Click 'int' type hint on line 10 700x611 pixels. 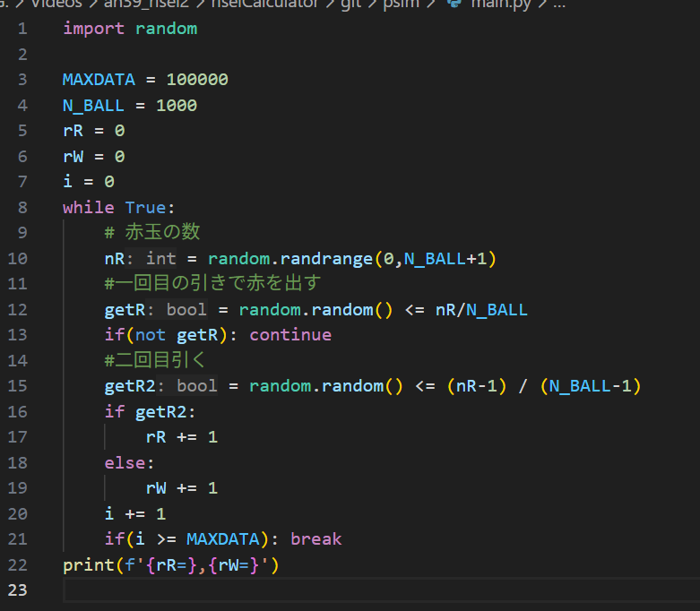point(160,258)
